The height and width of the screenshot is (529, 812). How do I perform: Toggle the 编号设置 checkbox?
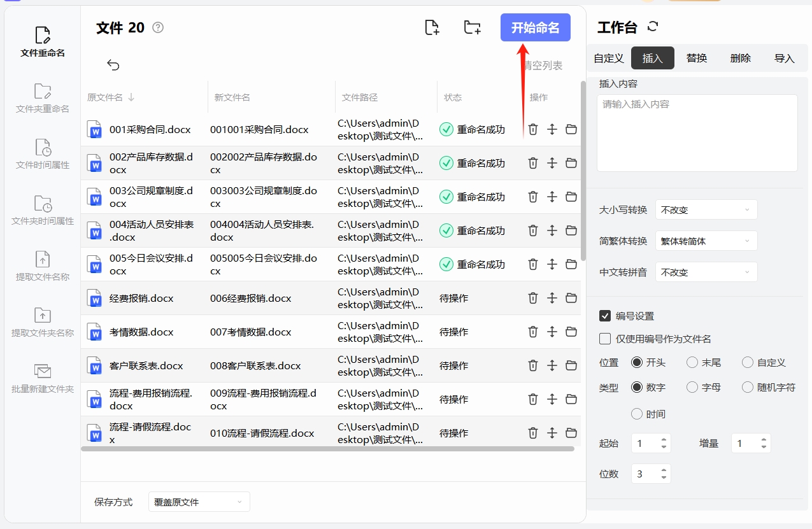click(605, 316)
